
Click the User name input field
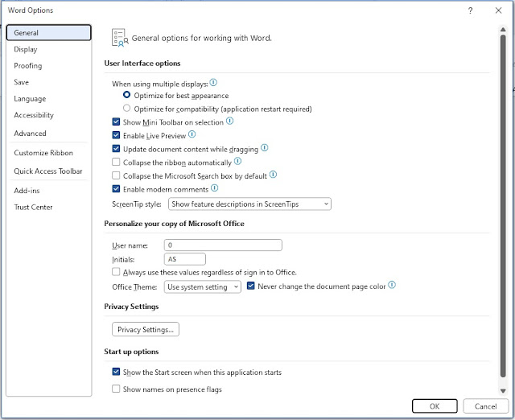[x=223, y=245]
